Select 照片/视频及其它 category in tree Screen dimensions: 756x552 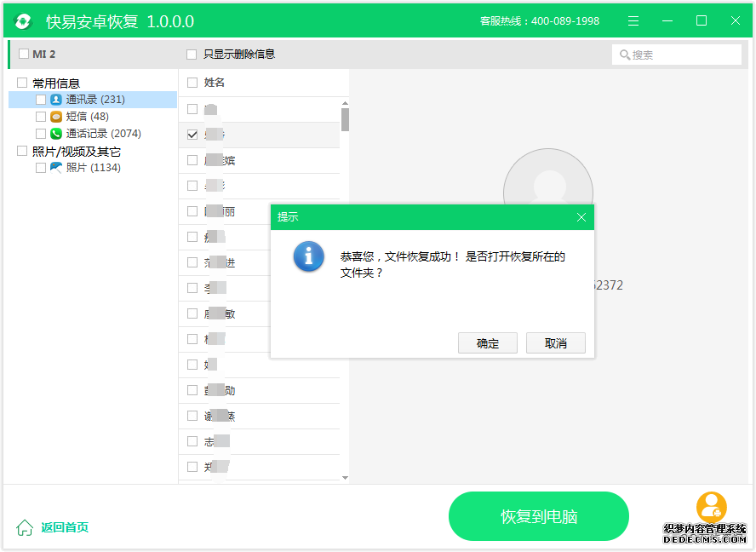(77, 152)
